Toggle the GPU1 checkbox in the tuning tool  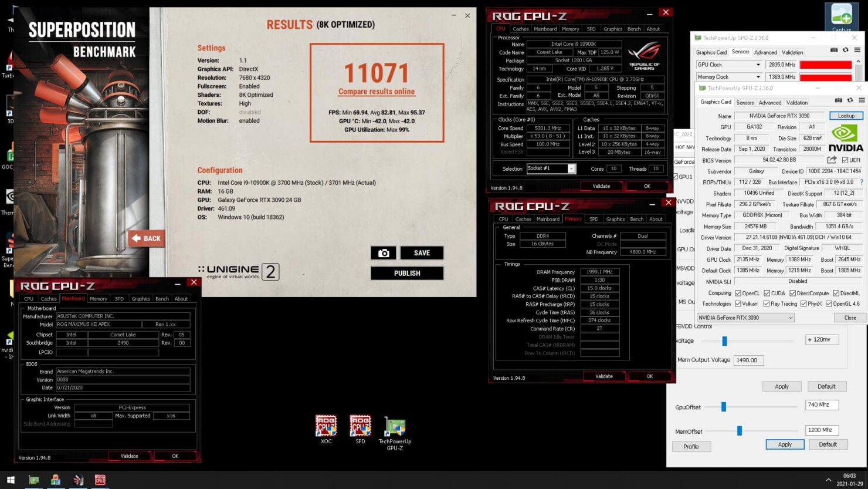(676, 176)
